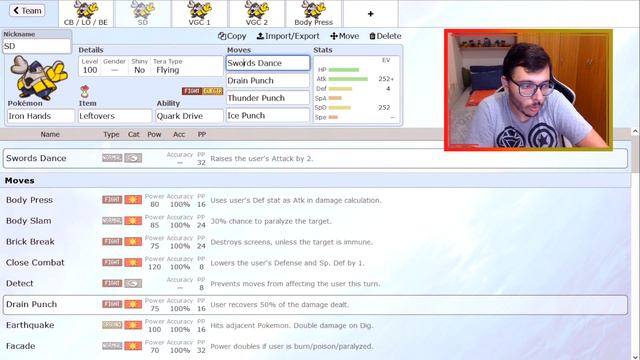Open the VGC 2 tab

[x=257, y=13]
